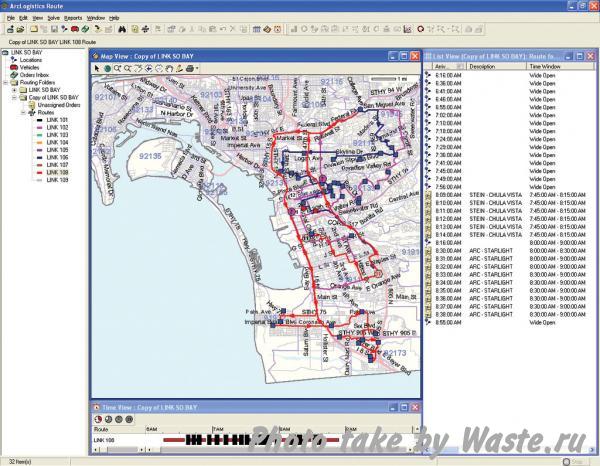
Task: Sort by the Time Window column header
Action: (561, 67)
